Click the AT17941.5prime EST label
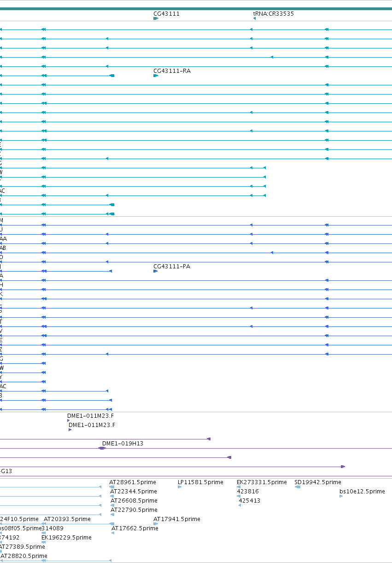 [177, 519]
